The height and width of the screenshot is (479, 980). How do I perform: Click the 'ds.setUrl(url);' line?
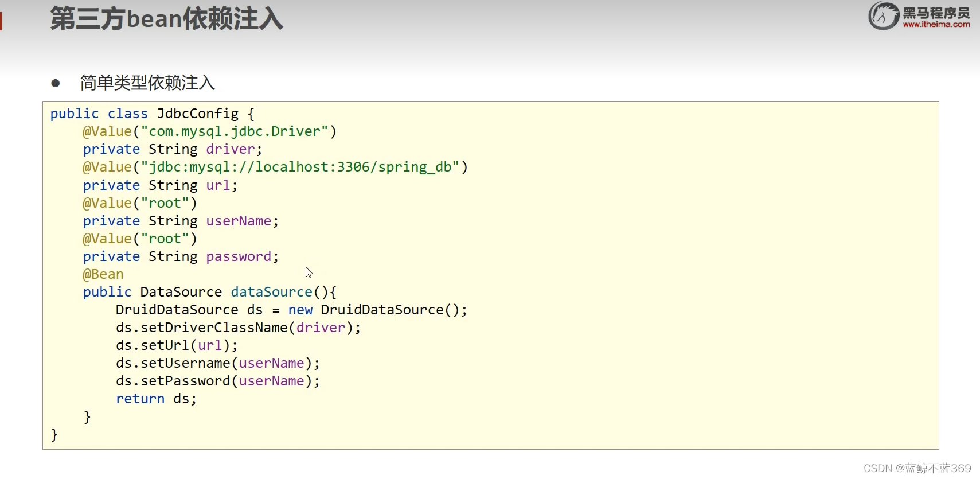point(177,345)
